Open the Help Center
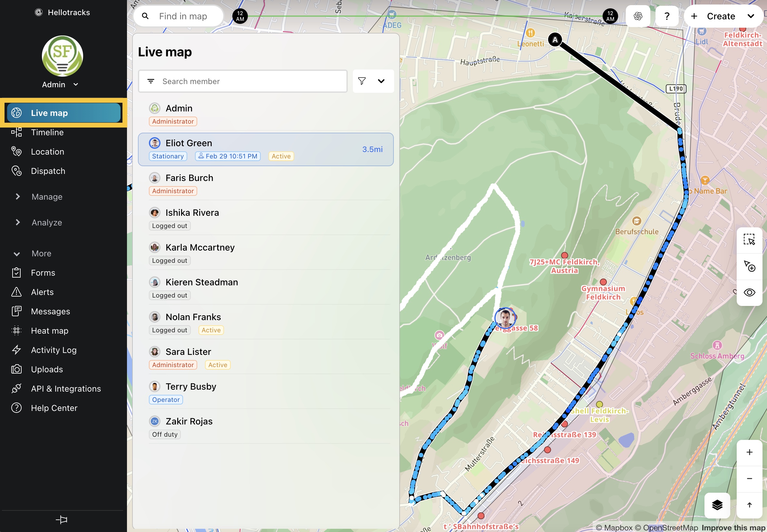The height and width of the screenshot is (532, 767). point(54,408)
